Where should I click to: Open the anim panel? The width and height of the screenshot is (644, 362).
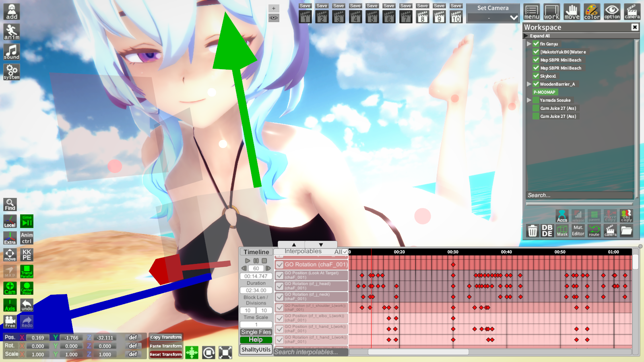[x=12, y=32]
